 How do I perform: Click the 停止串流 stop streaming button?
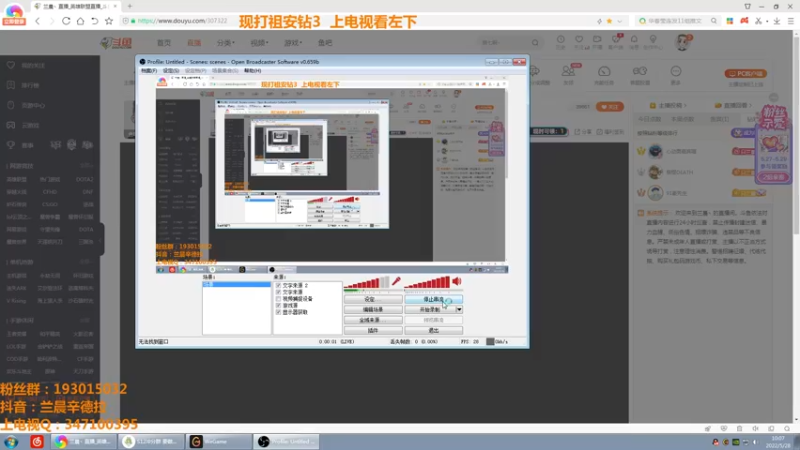[x=434, y=299]
